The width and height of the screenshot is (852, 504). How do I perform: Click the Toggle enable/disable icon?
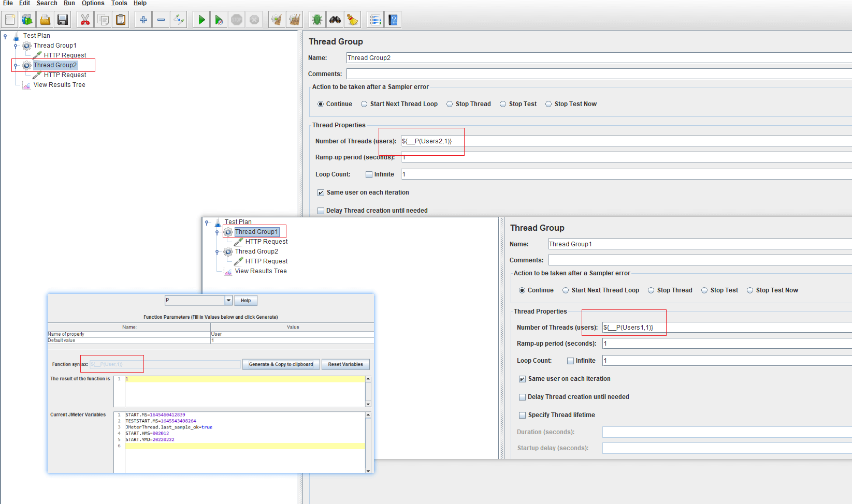point(179,20)
